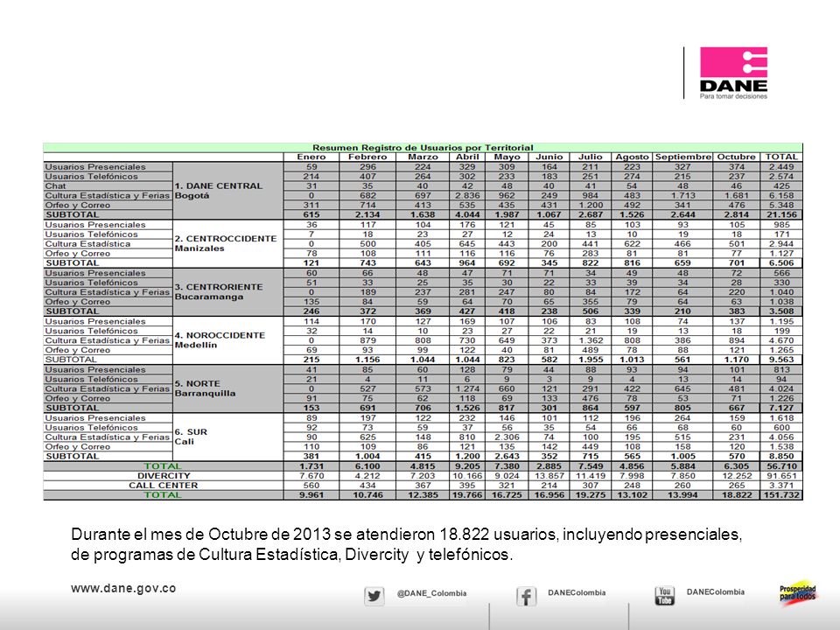840x630 pixels.
Task: Click the 2. CENTROCCIDENTE Manizales cell
Action: click(x=227, y=244)
